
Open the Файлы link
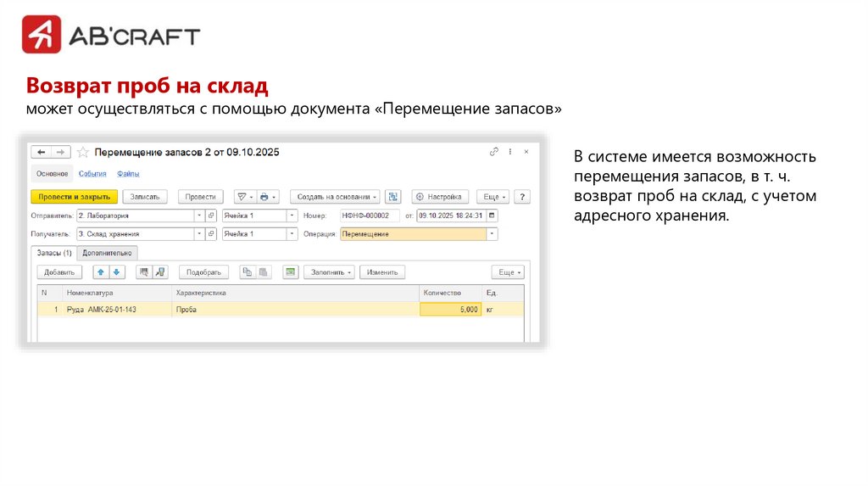[128, 173]
